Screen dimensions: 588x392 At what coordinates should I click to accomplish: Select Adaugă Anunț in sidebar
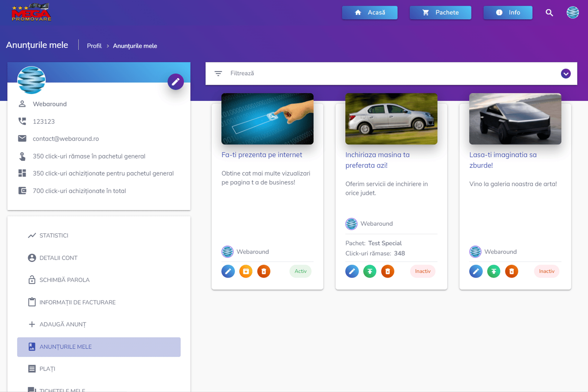pos(62,324)
